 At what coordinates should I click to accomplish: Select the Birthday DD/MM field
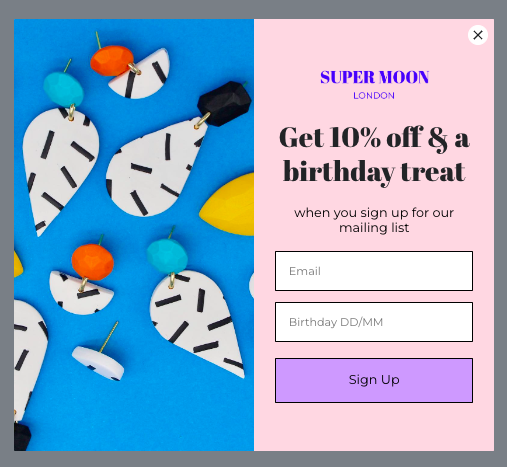(x=374, y=322)
